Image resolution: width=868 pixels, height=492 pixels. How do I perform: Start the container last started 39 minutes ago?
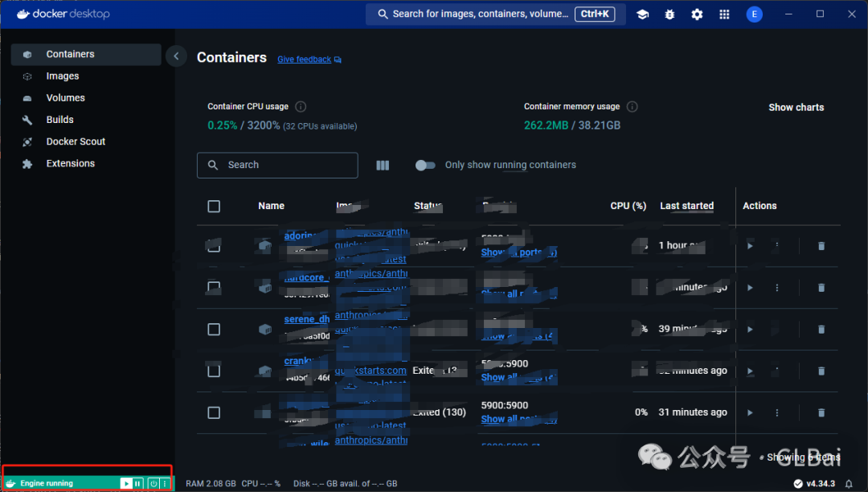pos(749,330)
